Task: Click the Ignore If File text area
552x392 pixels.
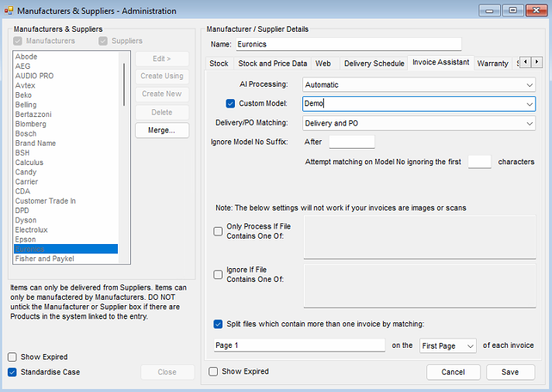Action: point(419,286)
